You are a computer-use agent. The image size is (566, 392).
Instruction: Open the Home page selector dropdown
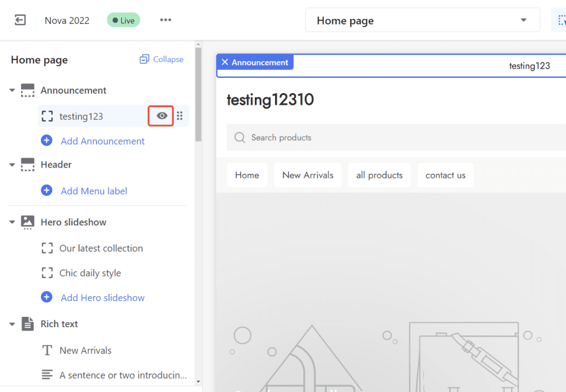423,20
